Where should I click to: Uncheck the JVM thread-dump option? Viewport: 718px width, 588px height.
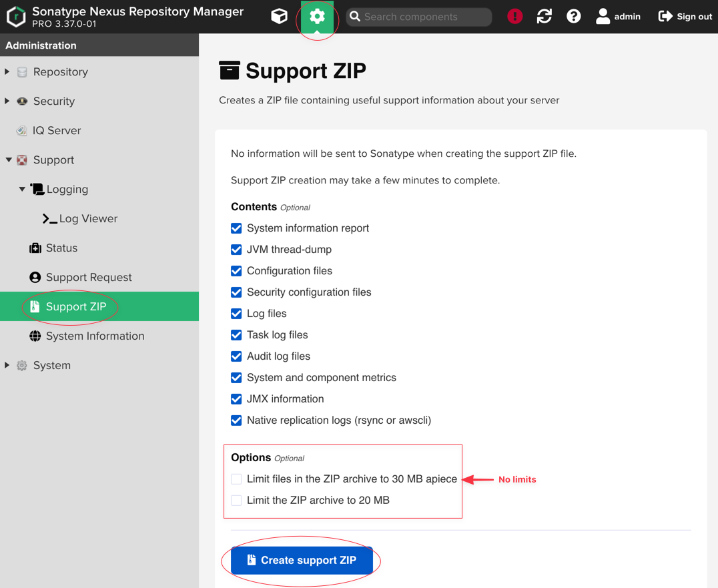click(x=236, y=249)
